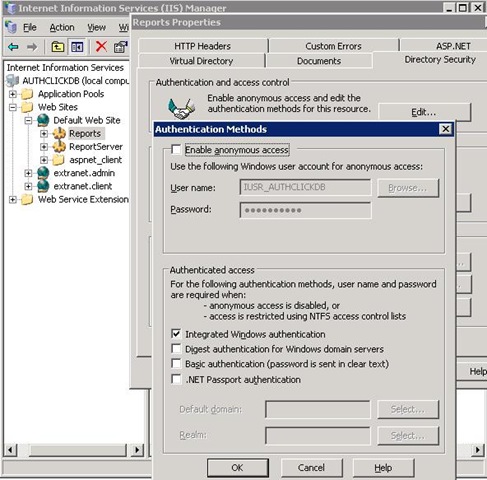
Task: Check Digest authentication for Windows domain servers
Action: (176, 348)
